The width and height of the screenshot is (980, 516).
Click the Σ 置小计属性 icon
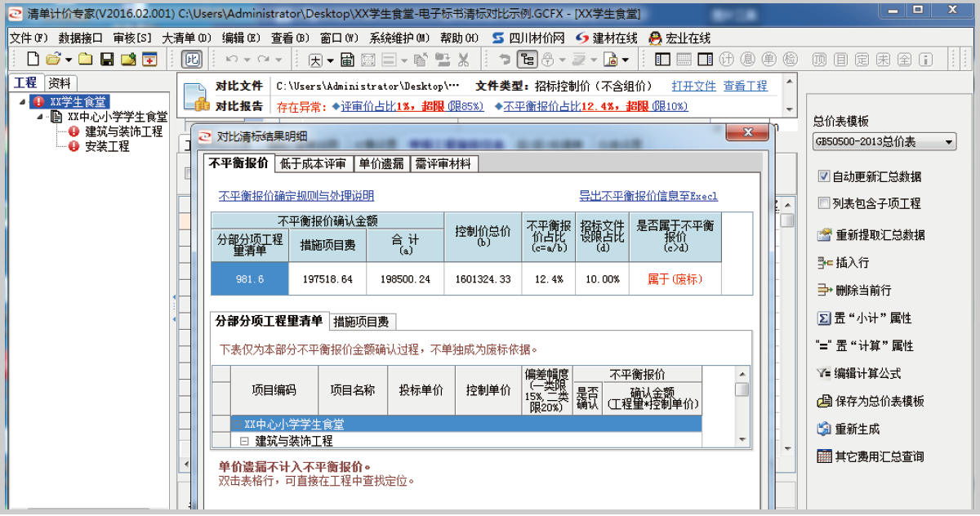tap(824, 318)
